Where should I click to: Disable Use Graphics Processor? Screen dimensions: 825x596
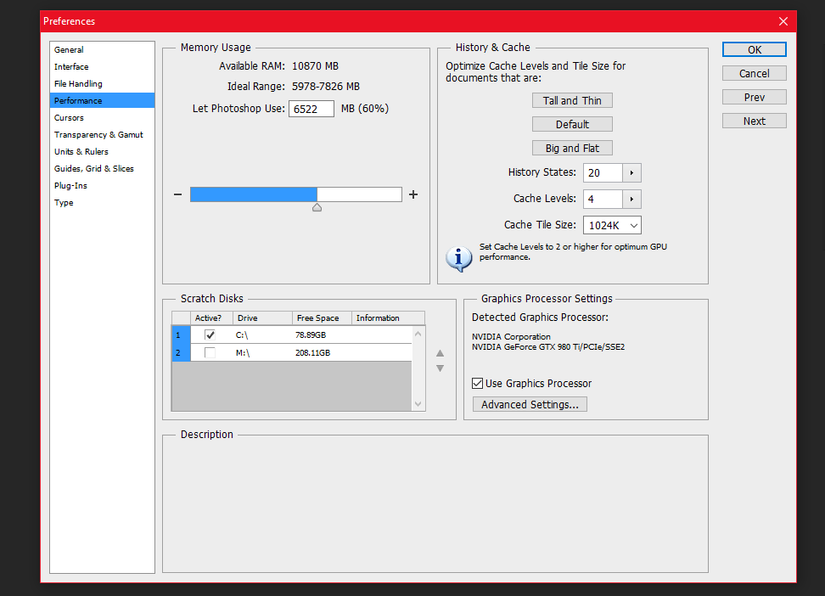477,382
